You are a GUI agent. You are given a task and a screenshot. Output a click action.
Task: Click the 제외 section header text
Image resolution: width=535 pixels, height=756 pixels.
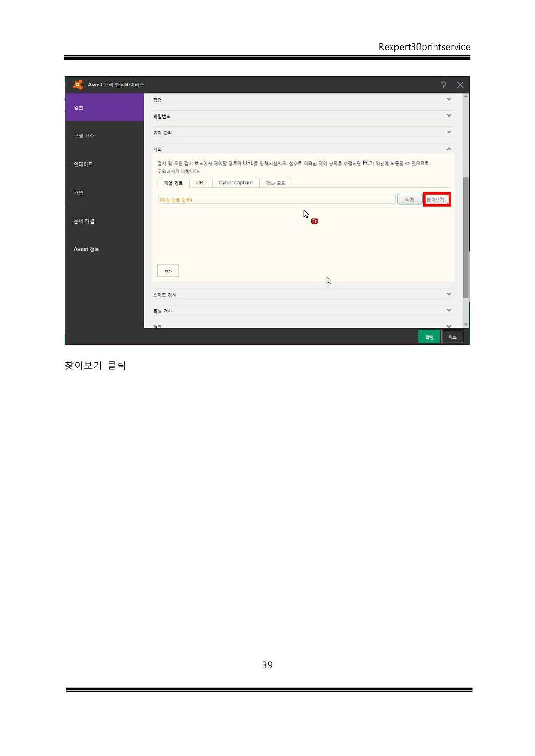click(x=157, y=149)
